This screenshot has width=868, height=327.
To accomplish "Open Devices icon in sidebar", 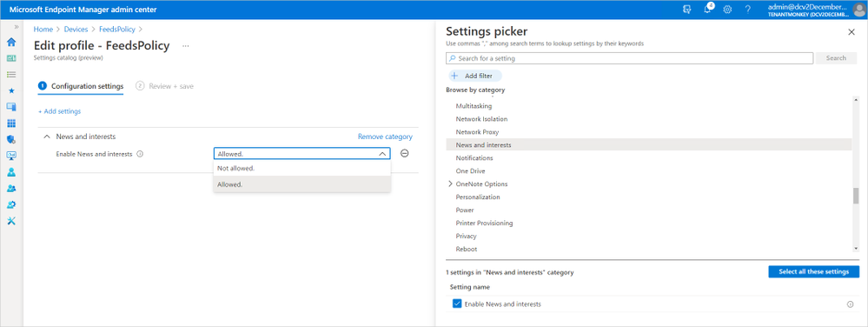I will [x=11, y=106].
